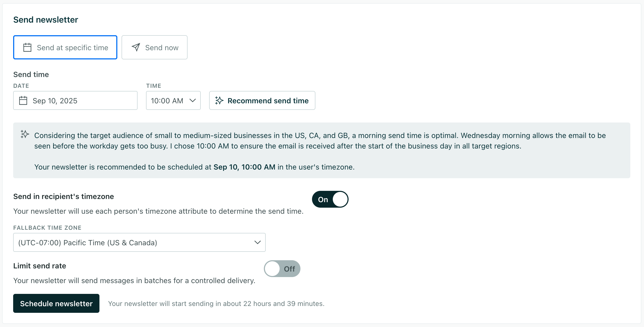Open the TIME dropdown showing 10:00 AM
The image size is (644, 327).
point(173,100)
